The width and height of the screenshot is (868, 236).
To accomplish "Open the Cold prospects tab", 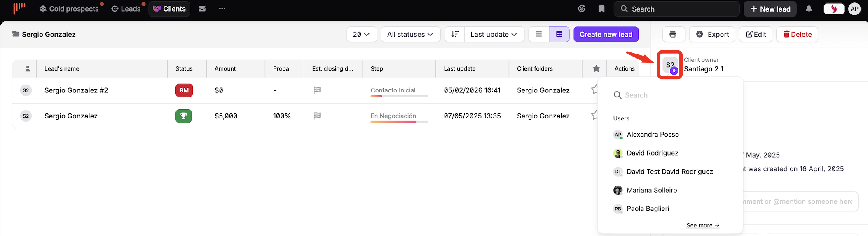I will (x=69, y=9).
